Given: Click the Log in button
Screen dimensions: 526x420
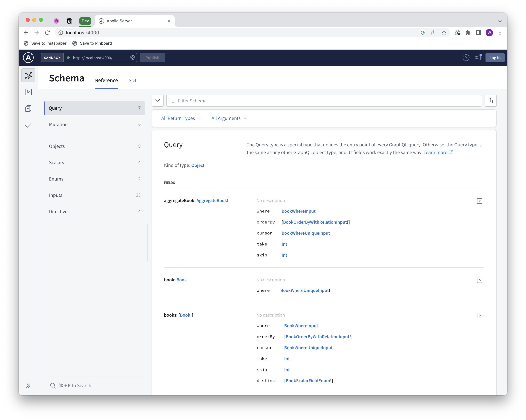Looking at the screenshot, I should point(495,58).
